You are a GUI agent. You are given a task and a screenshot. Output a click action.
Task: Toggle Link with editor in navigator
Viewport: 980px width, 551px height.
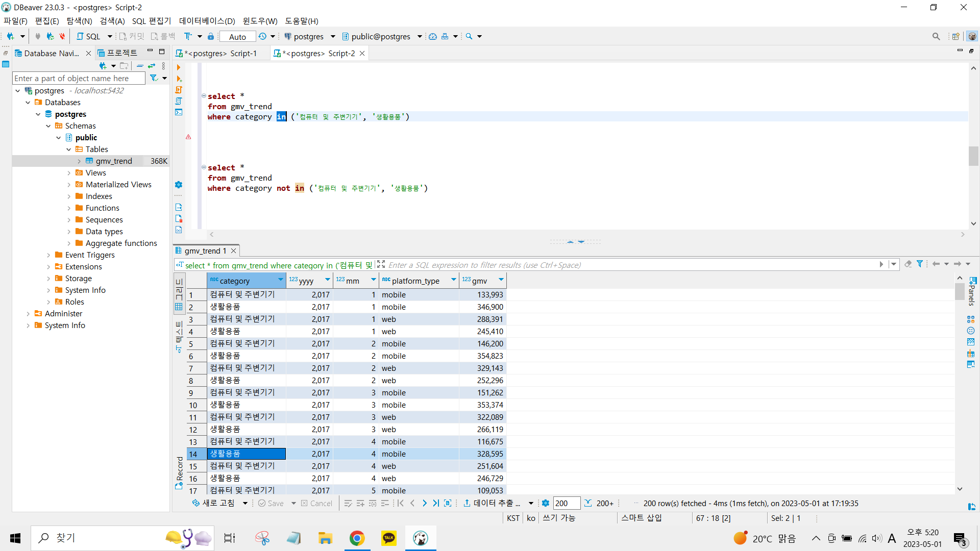152,66
